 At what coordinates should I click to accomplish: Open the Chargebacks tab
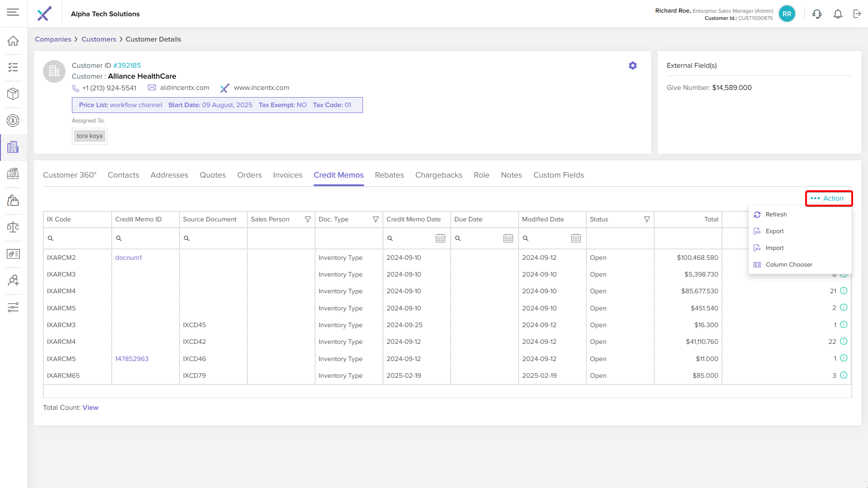[x=439, y=175]
